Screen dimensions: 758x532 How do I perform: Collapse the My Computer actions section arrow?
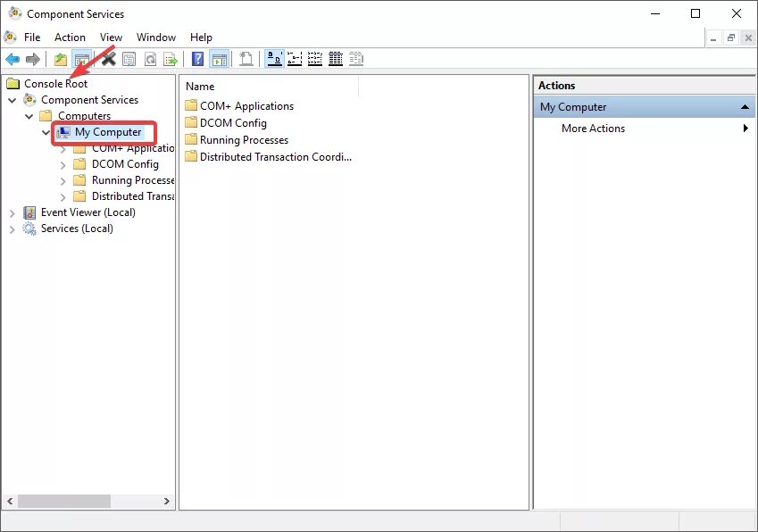745,107
